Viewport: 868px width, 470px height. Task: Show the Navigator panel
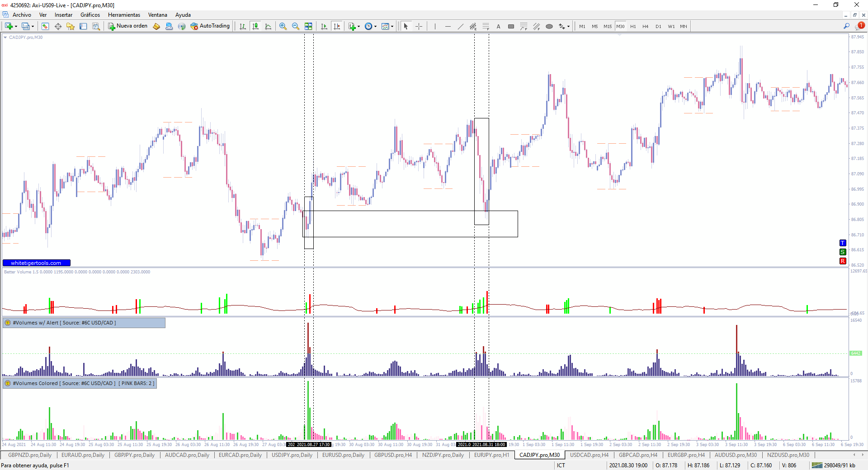point(71,26)
